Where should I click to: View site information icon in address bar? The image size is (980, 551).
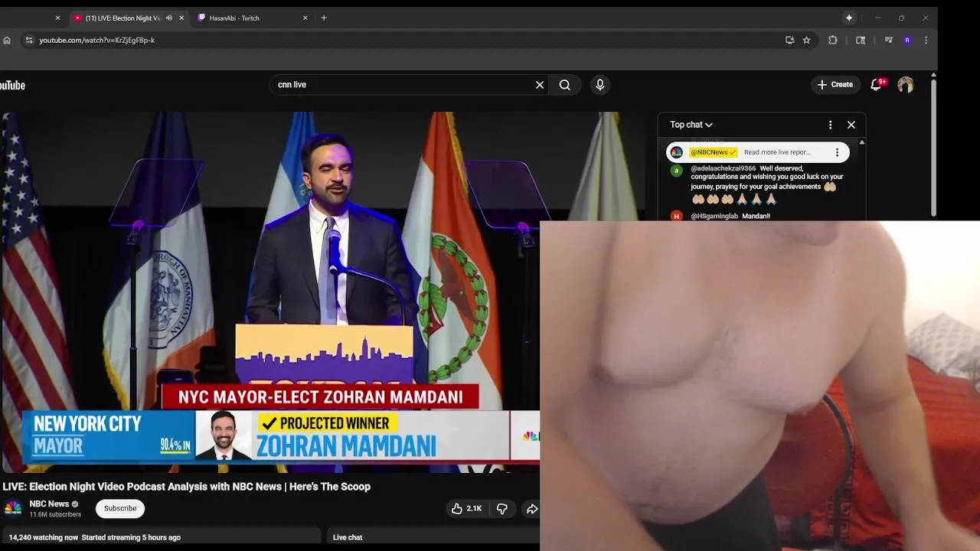[x=29, y=40]
